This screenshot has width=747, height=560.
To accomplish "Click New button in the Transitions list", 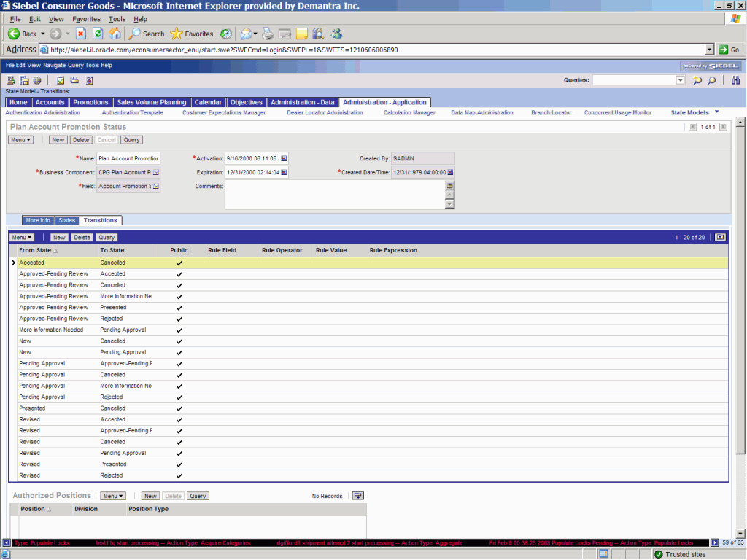I will (x=59, y=237).
